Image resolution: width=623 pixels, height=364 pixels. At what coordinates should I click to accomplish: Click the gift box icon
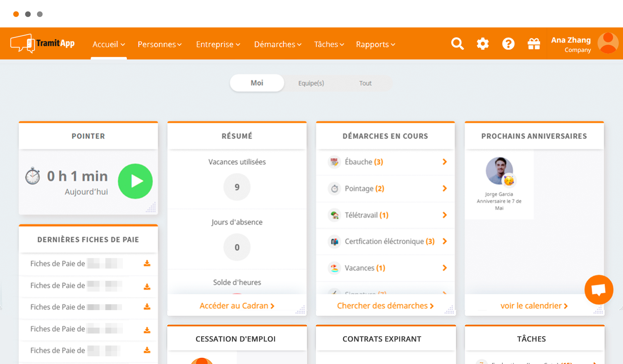[534, 44]
